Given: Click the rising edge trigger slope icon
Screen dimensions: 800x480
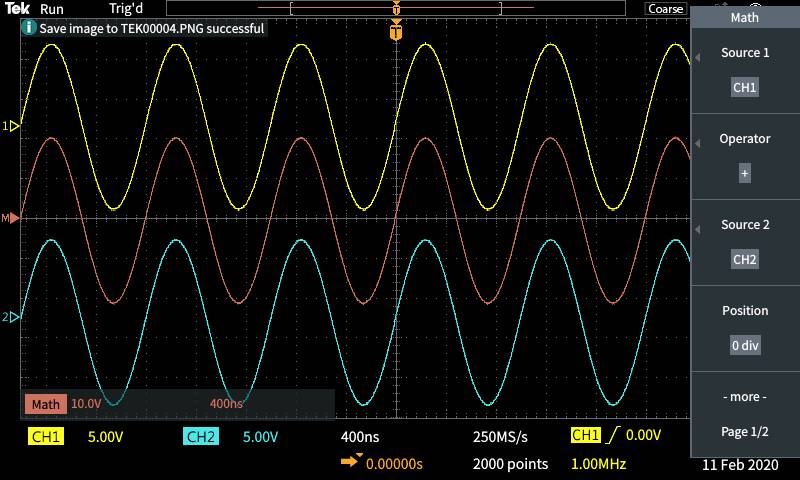Looking at the screenshot, I should [611, 436].
